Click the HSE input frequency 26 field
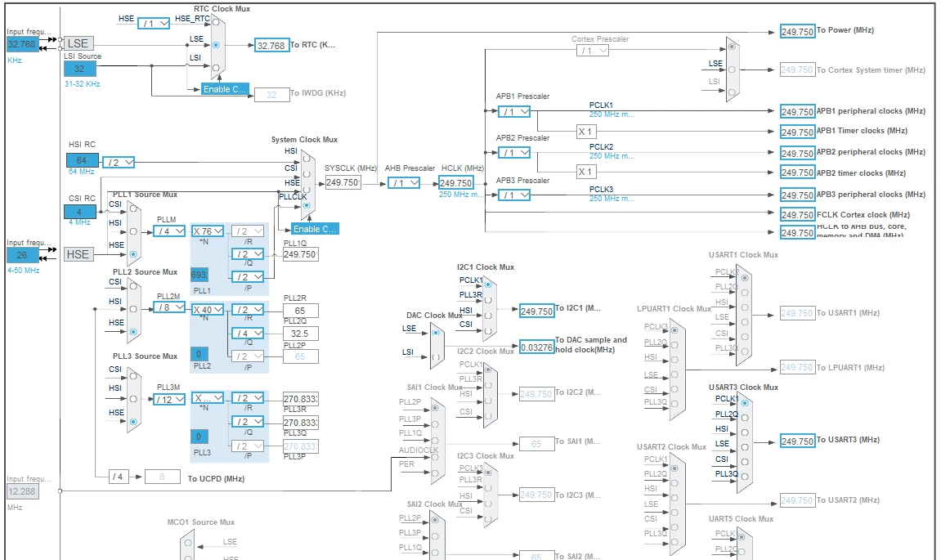The height and width of the screenshot is (560, 941). pyautogui.click(x=23, y=255)
